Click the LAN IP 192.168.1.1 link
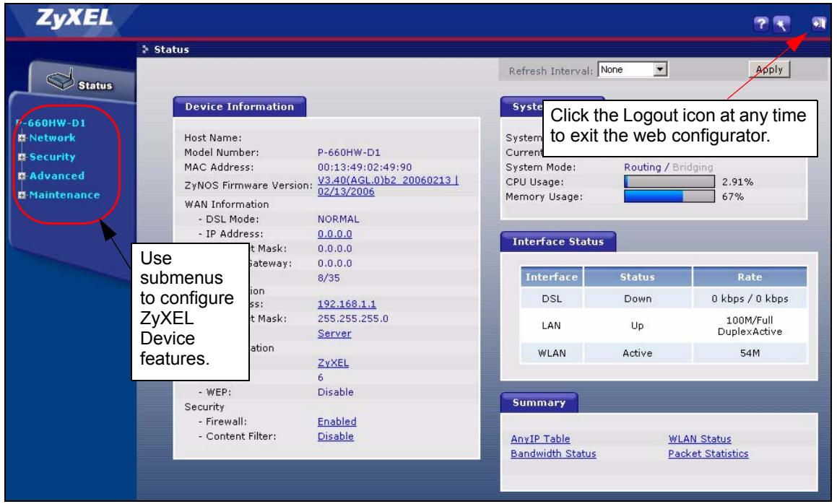837x504 pixels. (x=347, y=304)
